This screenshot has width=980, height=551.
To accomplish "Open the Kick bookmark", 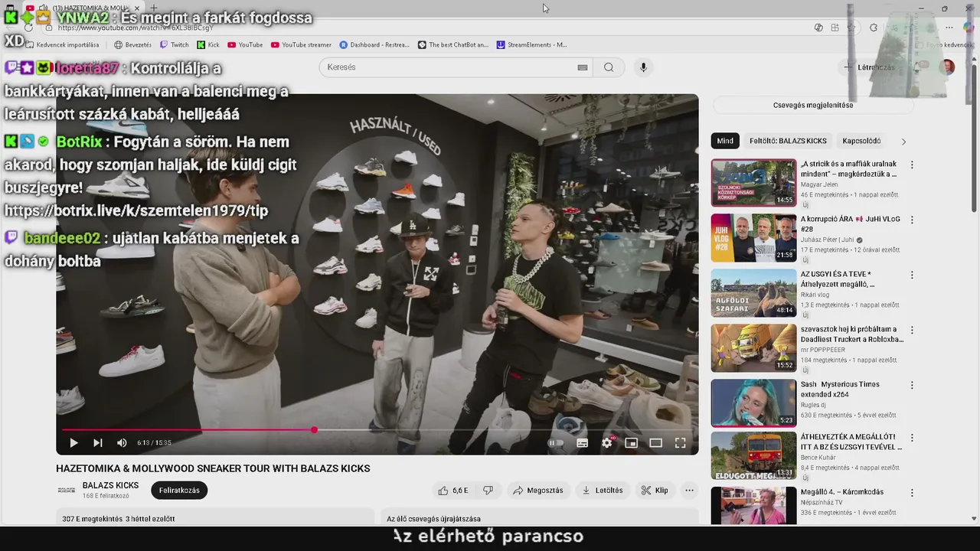I will pyautogui.click(x=208, y=44).
